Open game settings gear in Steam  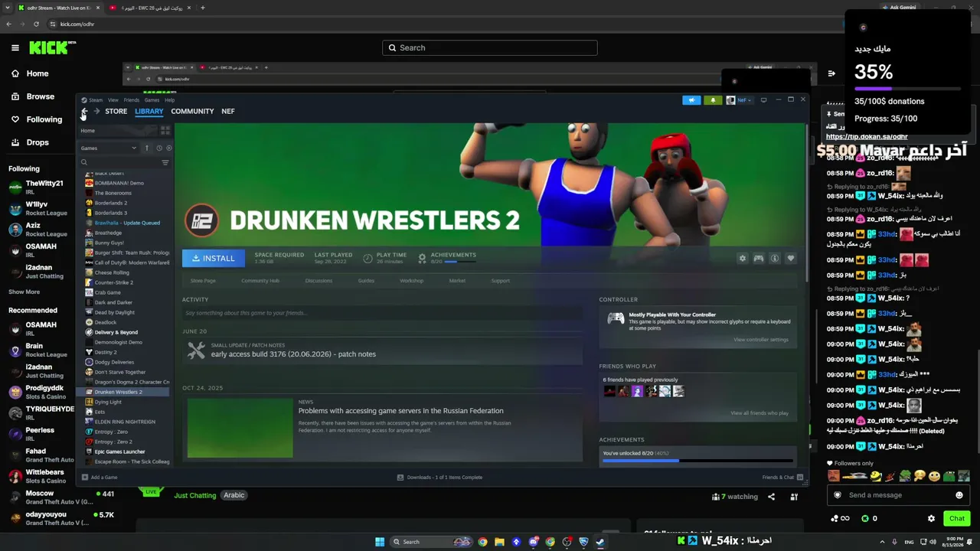(x=742, y=259)
